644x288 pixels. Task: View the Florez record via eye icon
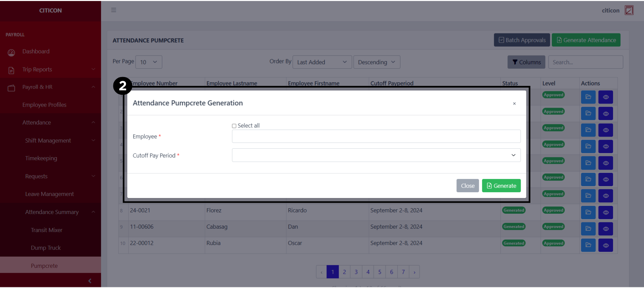click(x=606, y=212)
